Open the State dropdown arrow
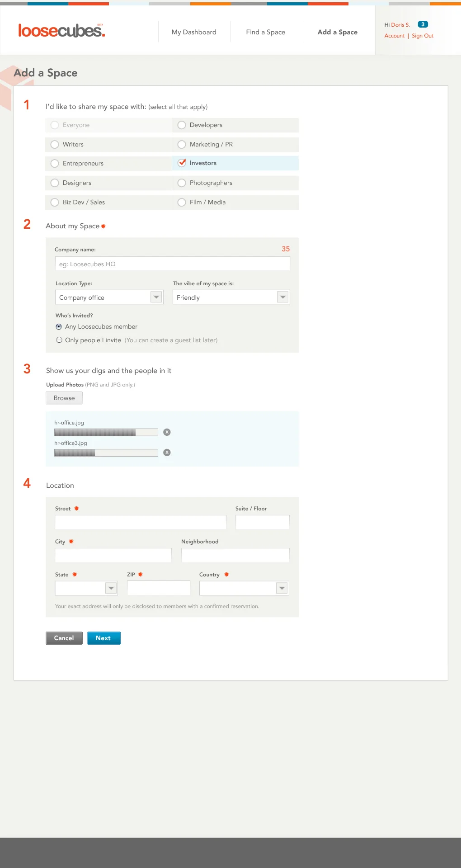461x868 pixels. pos(111,588)
